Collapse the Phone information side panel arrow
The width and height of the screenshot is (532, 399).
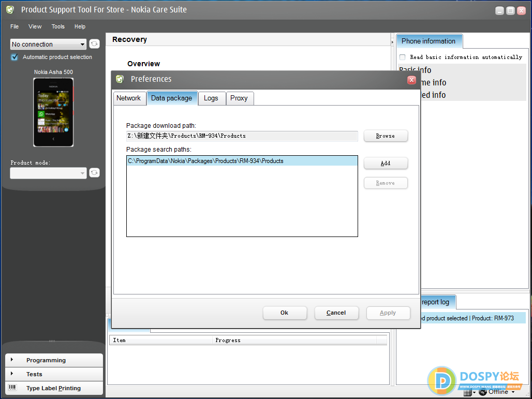393,42
